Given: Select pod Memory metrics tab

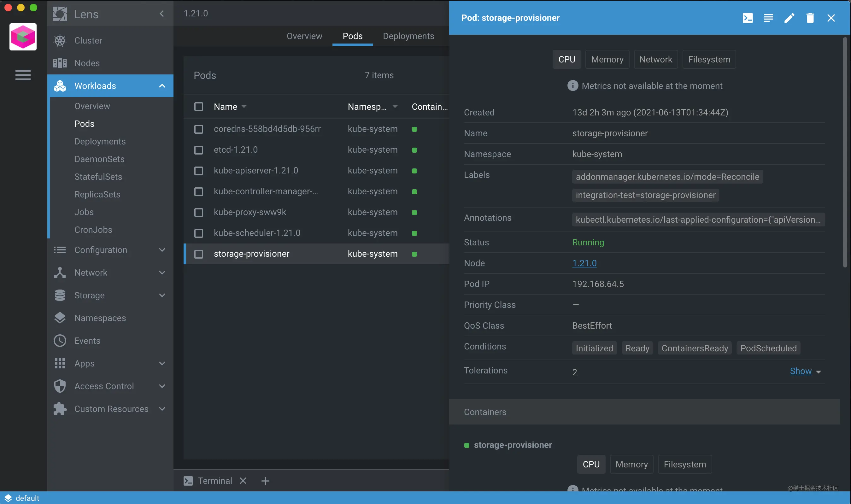Looking at the screenshot, I should coord(607,59).
